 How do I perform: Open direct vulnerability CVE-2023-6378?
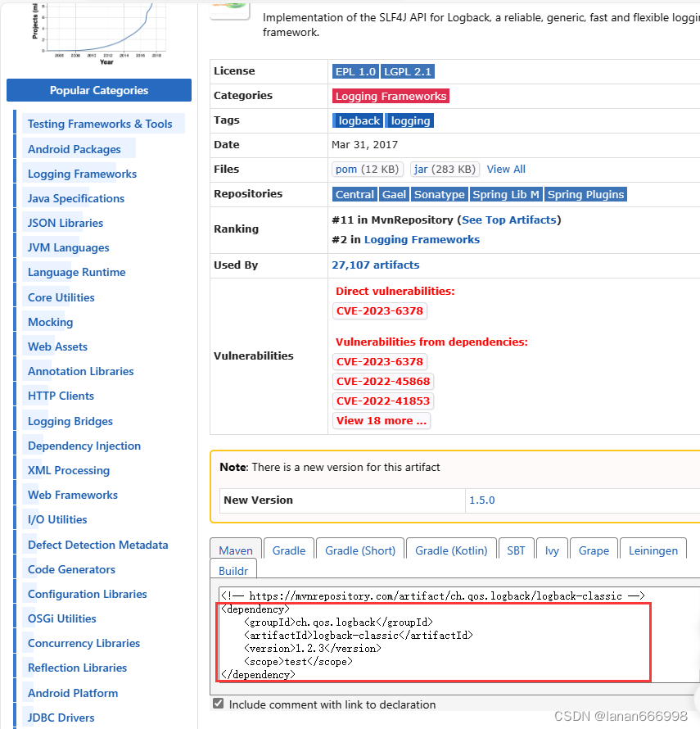(x=380, y=311)
